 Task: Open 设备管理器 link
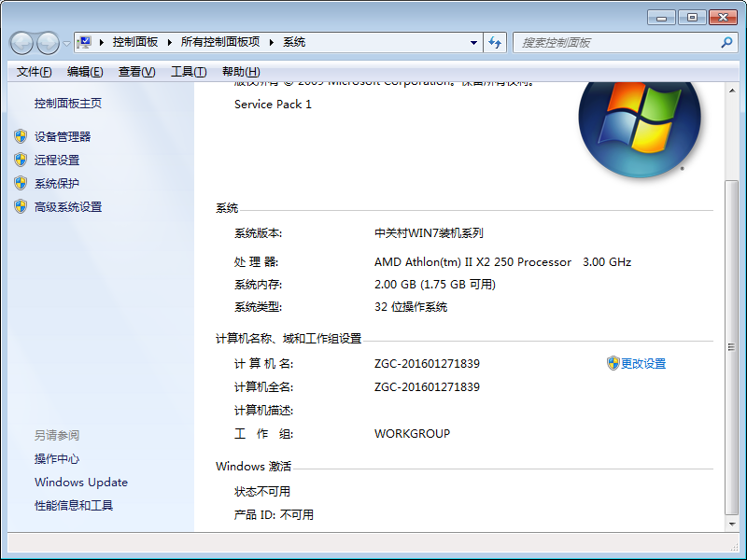[x=63, y=136]
